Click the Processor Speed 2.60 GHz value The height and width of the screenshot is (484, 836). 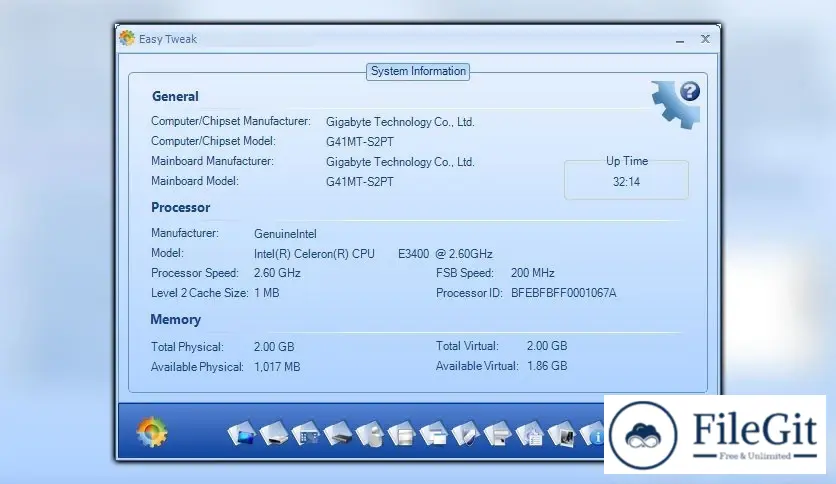(x=277, y=273)
